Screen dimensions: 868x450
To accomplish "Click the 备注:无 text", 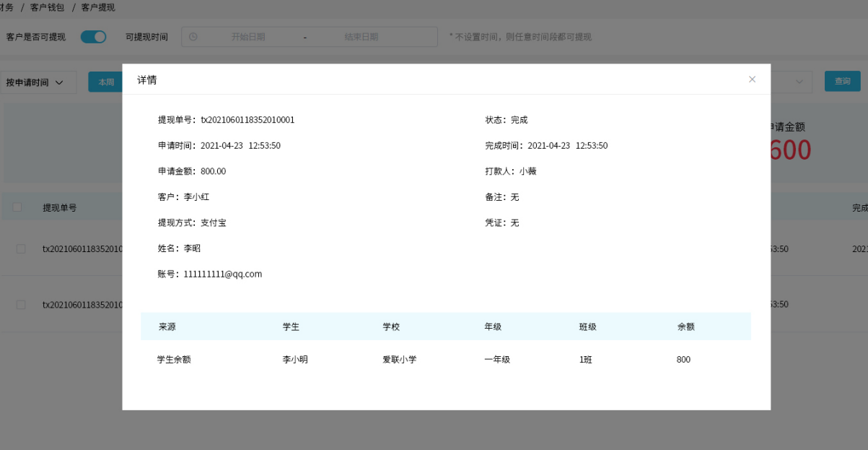I will click(x=502, y=197).
